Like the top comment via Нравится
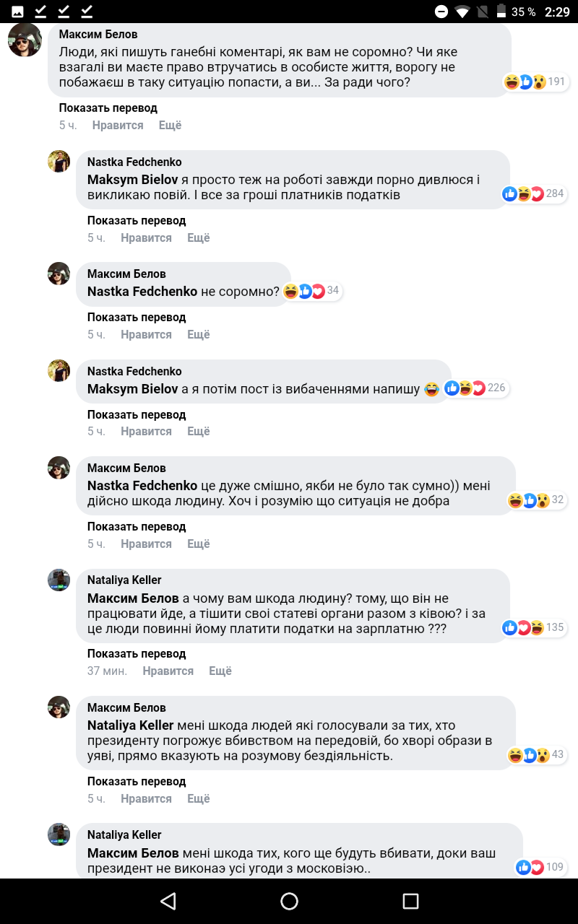578x924 pixels. pyautogui.click(x=118, y=125)
